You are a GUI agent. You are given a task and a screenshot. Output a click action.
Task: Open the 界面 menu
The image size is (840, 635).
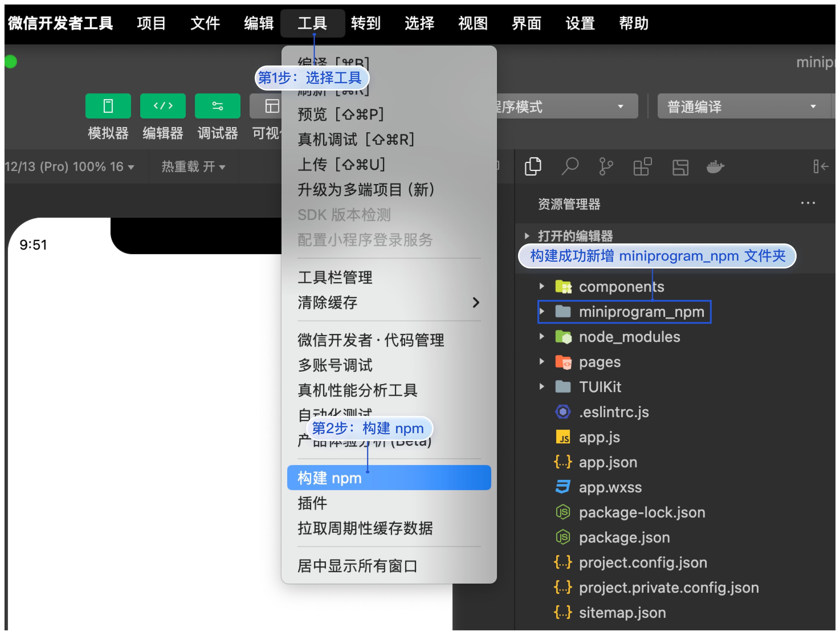click(526, 23)
